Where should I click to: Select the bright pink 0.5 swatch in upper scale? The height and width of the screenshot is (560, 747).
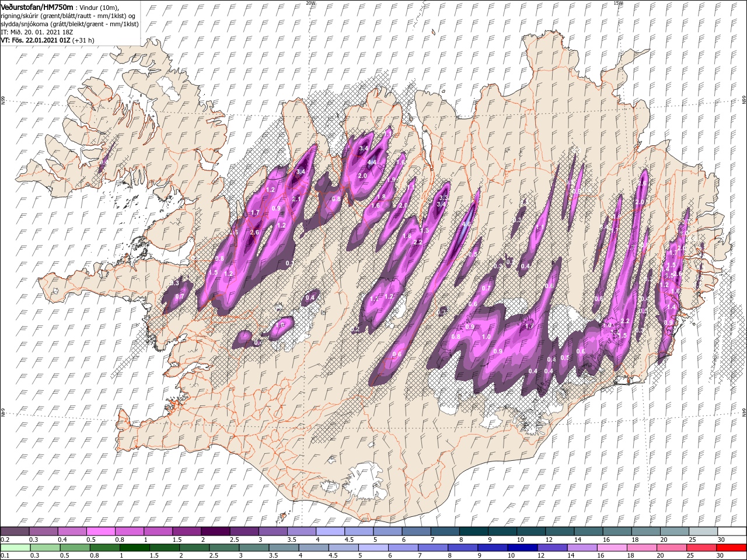101,531
